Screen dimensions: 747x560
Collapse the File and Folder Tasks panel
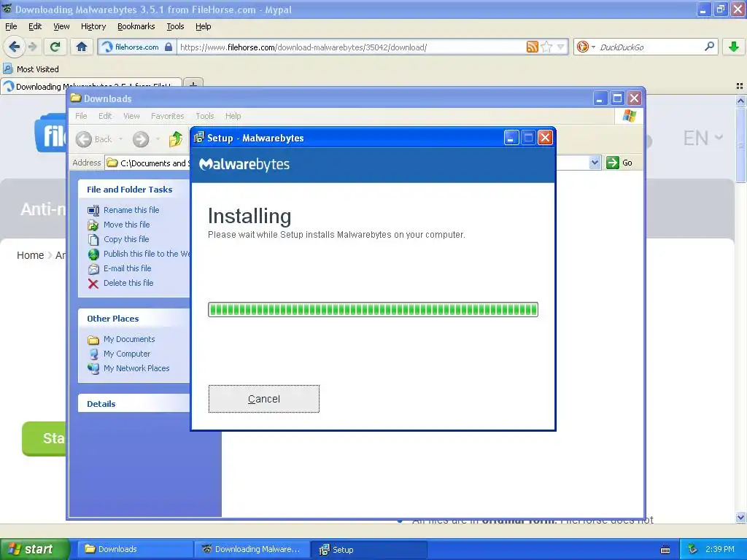coord(134,190)
